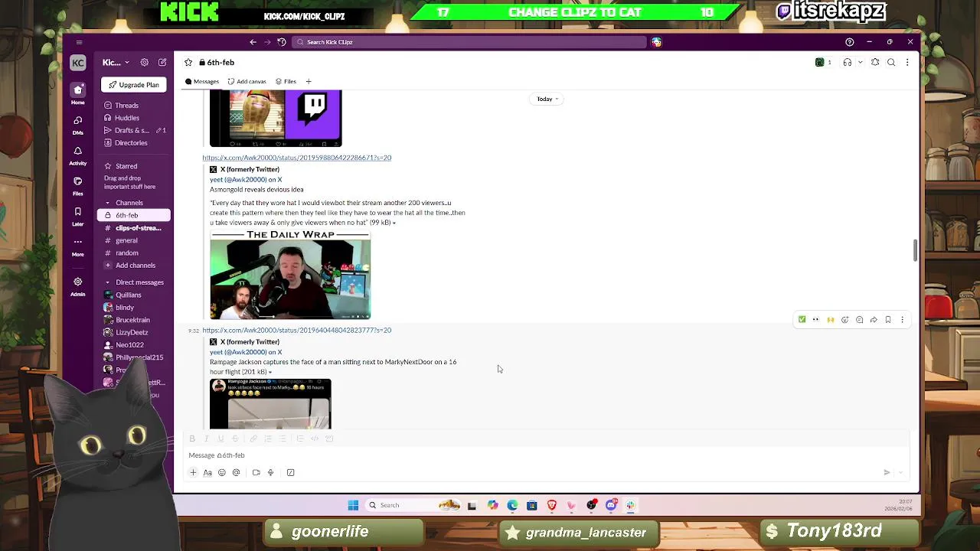The image size is (980, 551).
Task: Go back with the history back arrow
Action: point(253,42)
